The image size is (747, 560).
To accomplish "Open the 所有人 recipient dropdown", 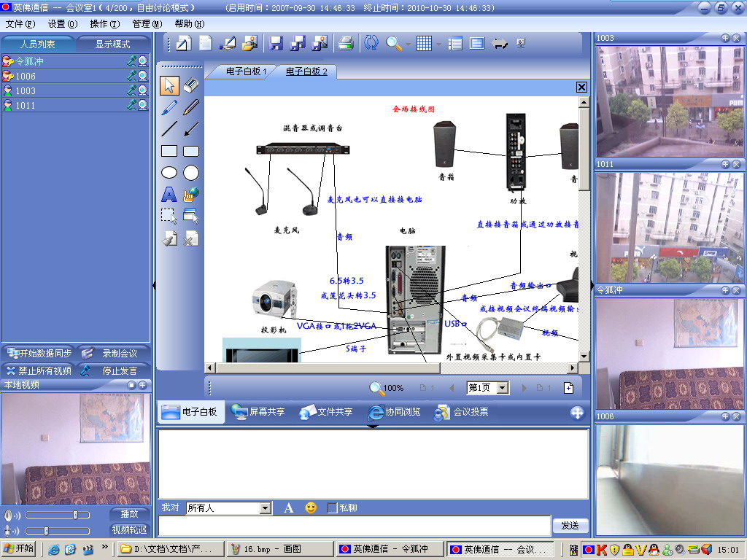I will coord(265,507).
